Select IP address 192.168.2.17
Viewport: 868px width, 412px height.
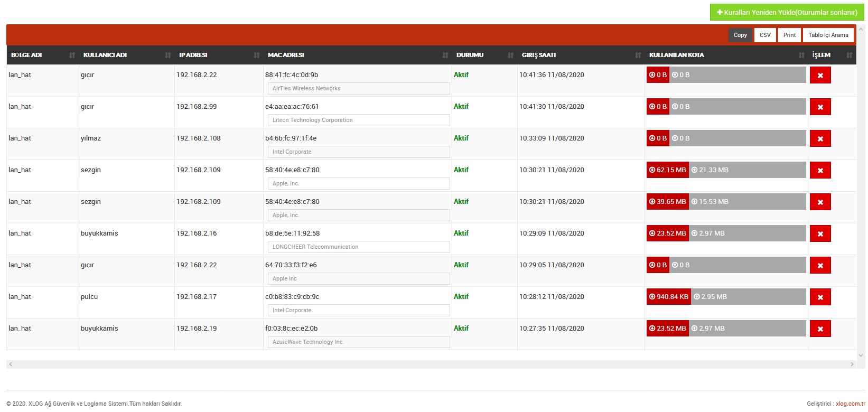click(197, 297)
